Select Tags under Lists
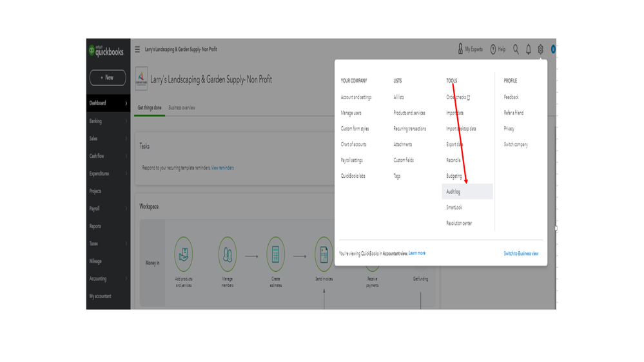This screenshot has width=644, height=362. pos(396,176)
